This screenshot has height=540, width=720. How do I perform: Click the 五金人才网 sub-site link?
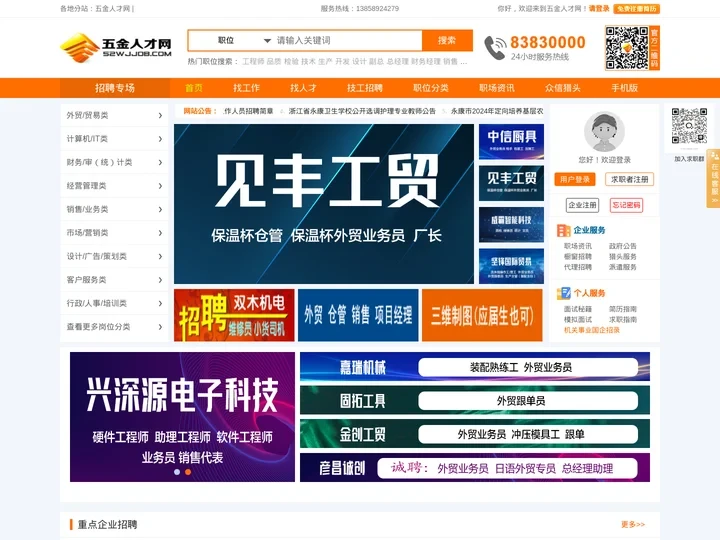112,9
